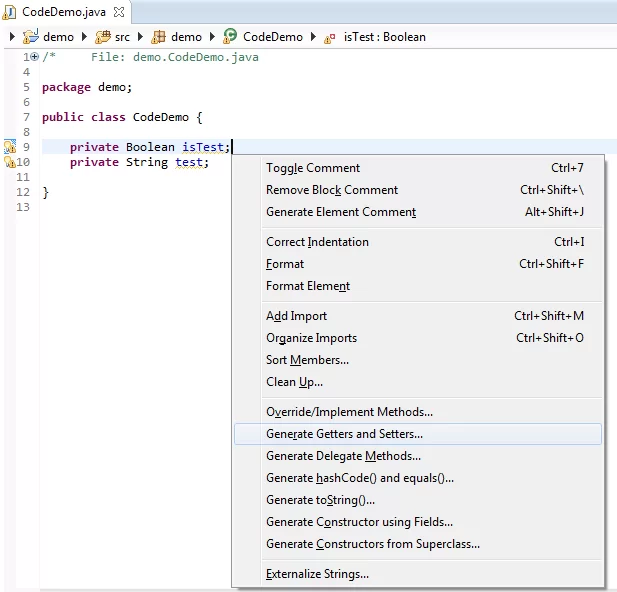Click Generate Constructor using Fields
The width and height of the screenshot is (617, 592).
417,522
